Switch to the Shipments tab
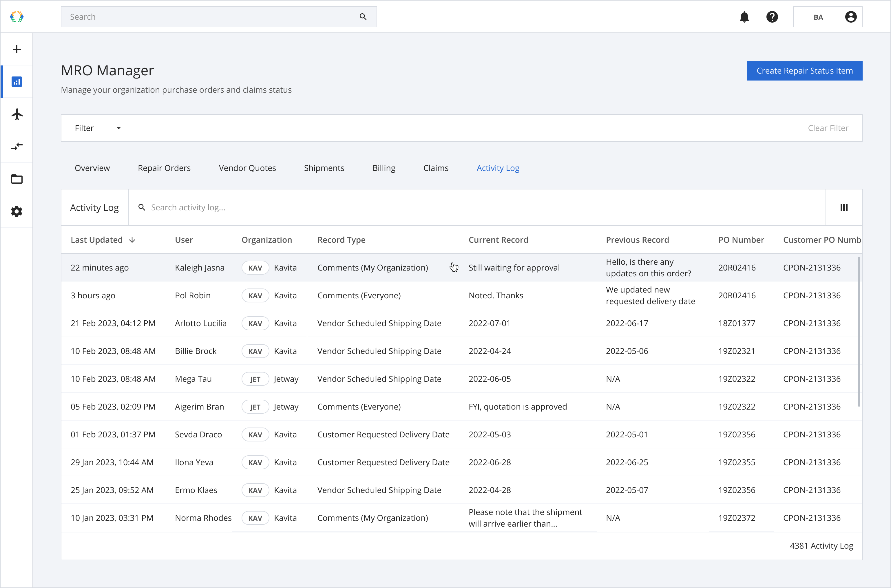This screenshot has height=588, width=891. (324, 168)
